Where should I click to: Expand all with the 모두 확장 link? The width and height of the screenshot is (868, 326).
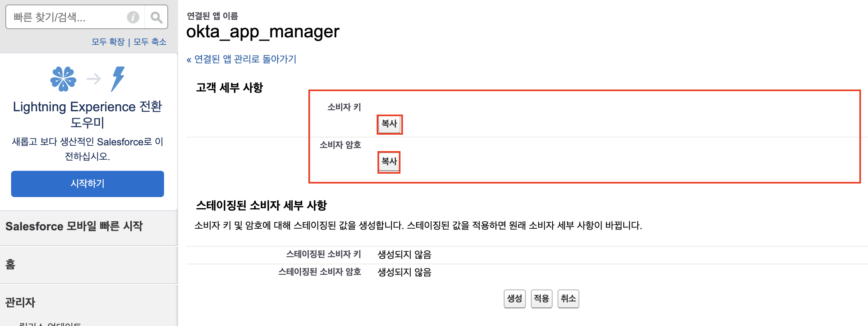108,42
